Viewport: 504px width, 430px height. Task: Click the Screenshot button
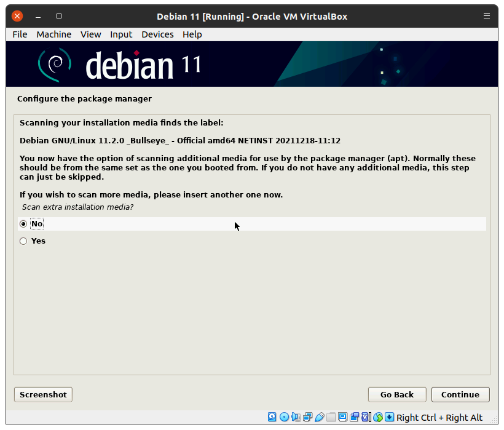[43, 394]
